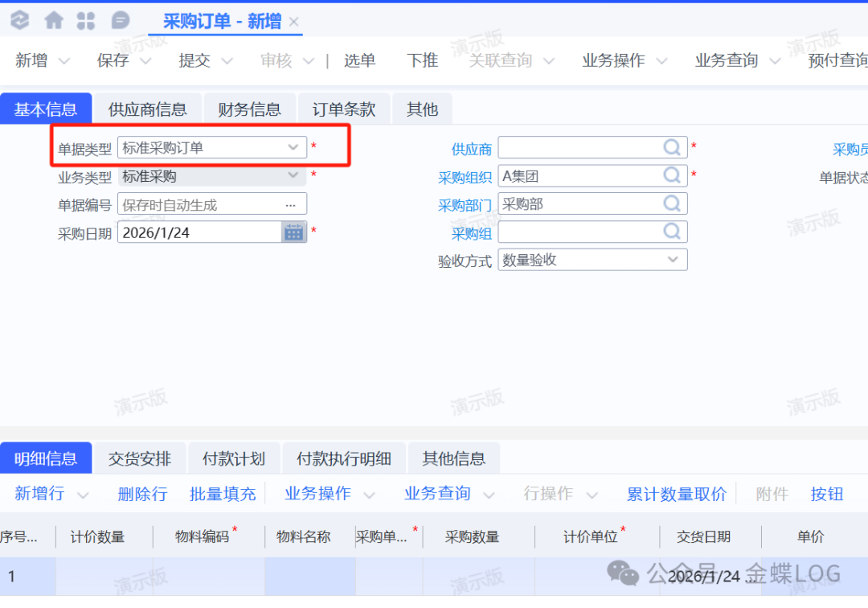The width and height of the screenshot is (868, 608).
Task: Close the 采购订单 - 新增 tab
Action: pos(294,22)
